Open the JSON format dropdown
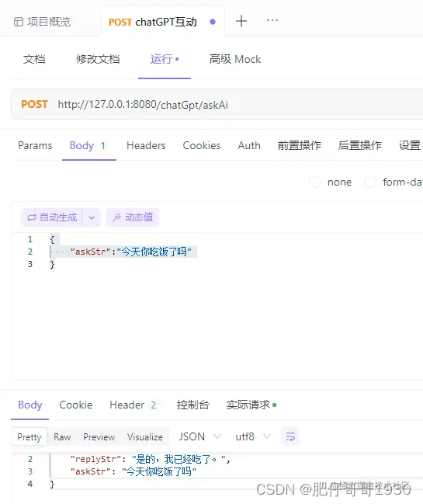Image resolution: width=423 pixels, height=504 pixels. point(199,436)
